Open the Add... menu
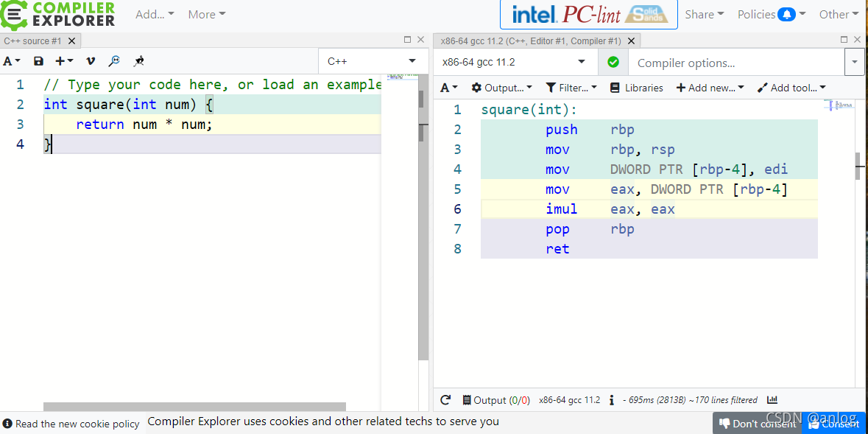The image size is (868, 434). pyautogui.click(x=155, y=15)
